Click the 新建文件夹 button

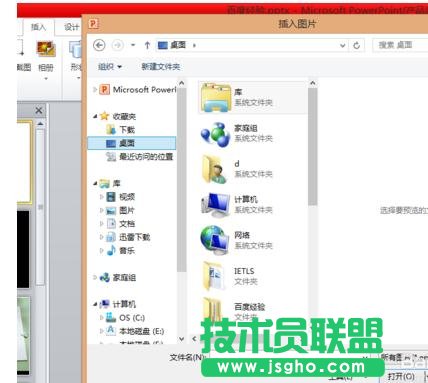click(x=161, y=67)
